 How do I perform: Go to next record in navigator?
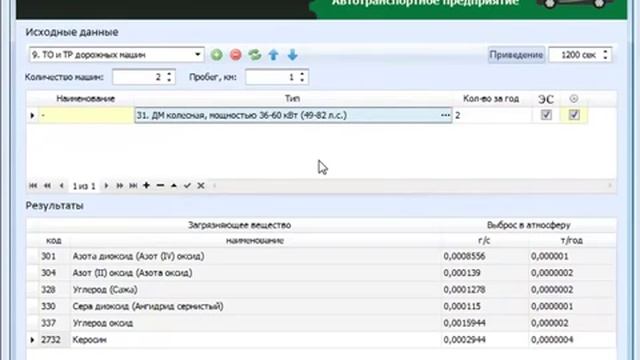[106, 186]
